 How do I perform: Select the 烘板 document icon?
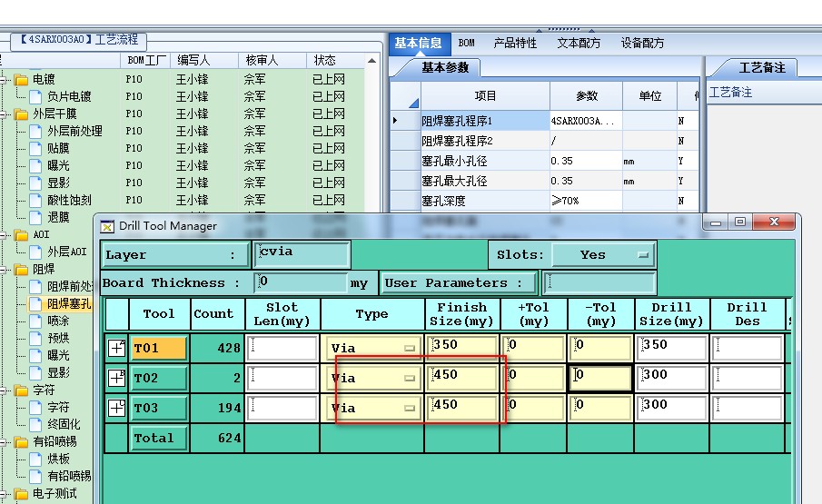coord(35,460)
